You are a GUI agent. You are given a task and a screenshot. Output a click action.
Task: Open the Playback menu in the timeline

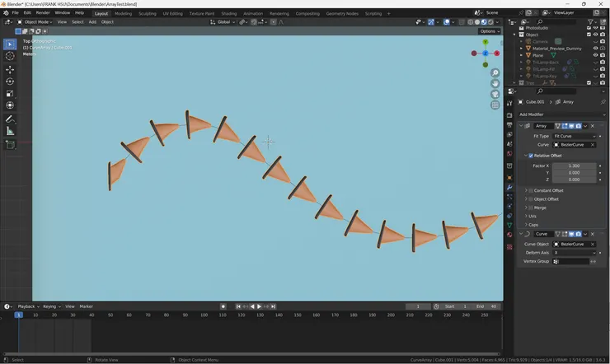(x=26, y=306)
